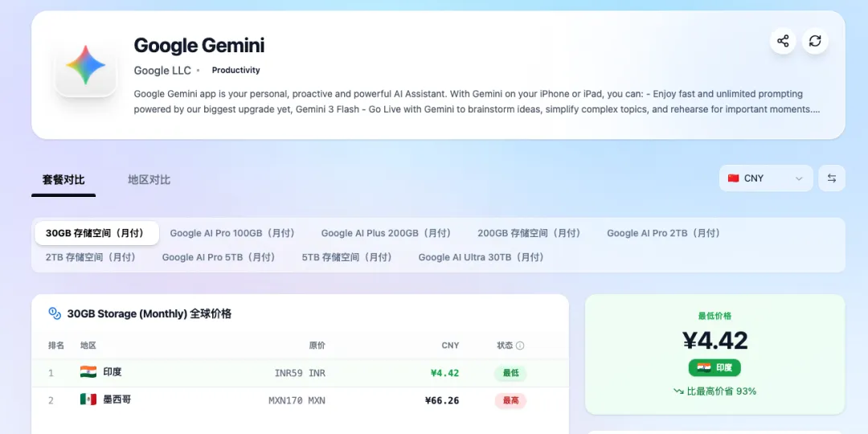868x434 pixels.
Task: Click the swap currency arrows button
Action: coord(832,178)
